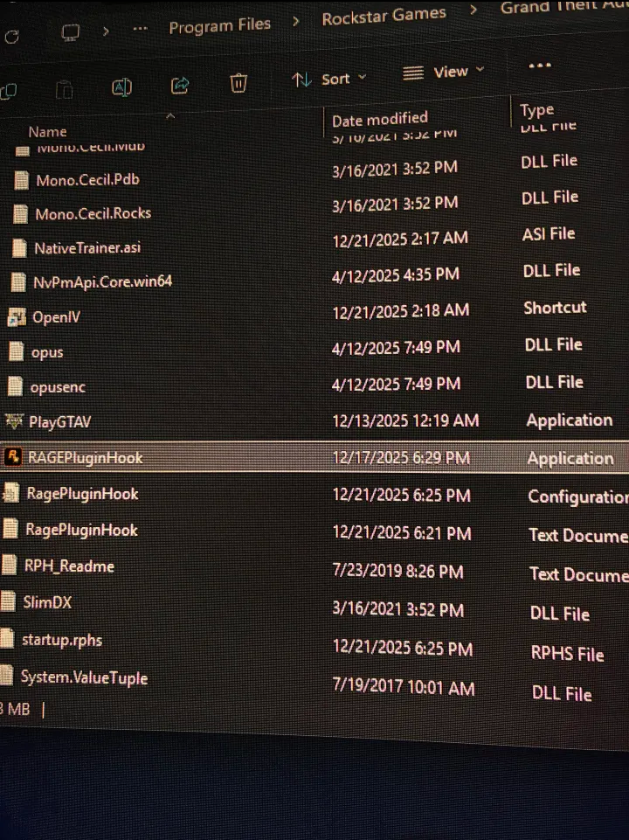Open the Sort dropdown
The image size is (629, 840).
tap(329, 80)
